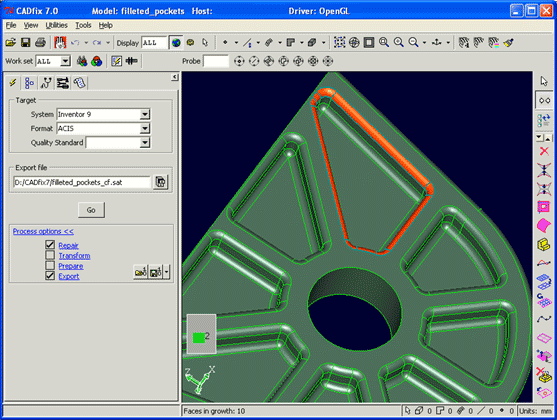The height and width of the screenshot is (420, 557).
Task: Open the Export link
Action: click(69, 276)
